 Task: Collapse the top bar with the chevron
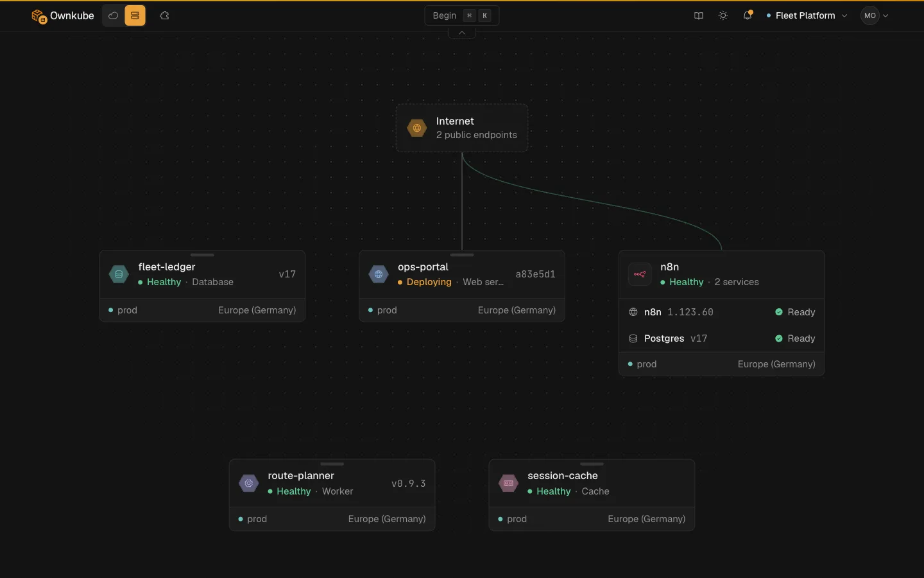[x=462, y=33]
